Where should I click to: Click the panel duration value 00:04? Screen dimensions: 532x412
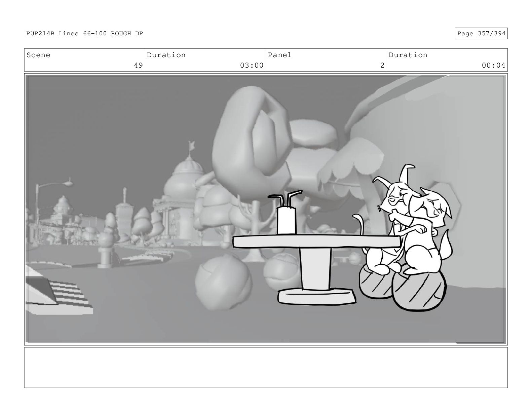[x=493, y=65]
